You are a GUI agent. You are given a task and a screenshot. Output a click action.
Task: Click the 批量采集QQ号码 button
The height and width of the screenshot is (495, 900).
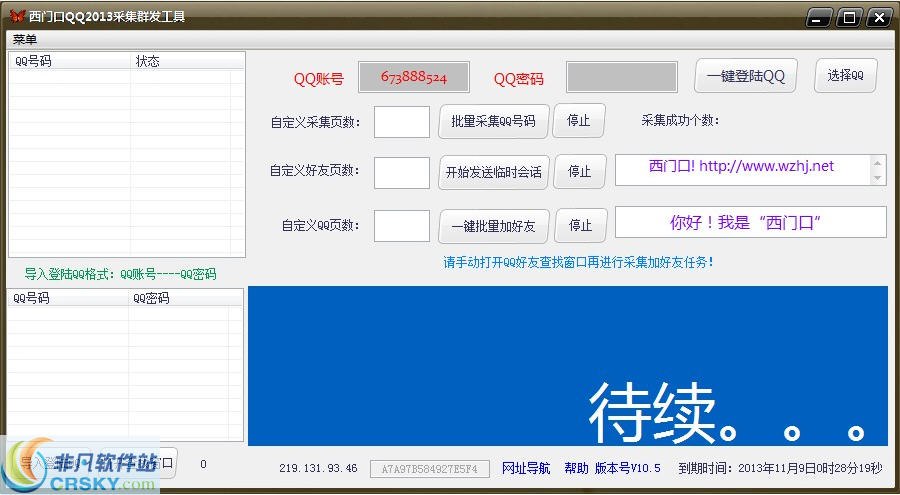pos(493,121)
